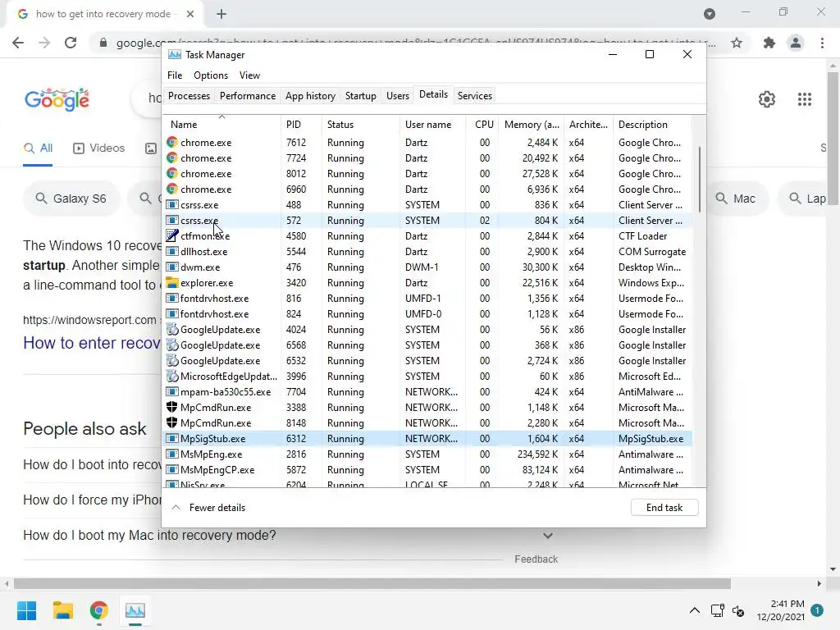Click Task Manager's vertical scrollbar thumb

[699, 180]
